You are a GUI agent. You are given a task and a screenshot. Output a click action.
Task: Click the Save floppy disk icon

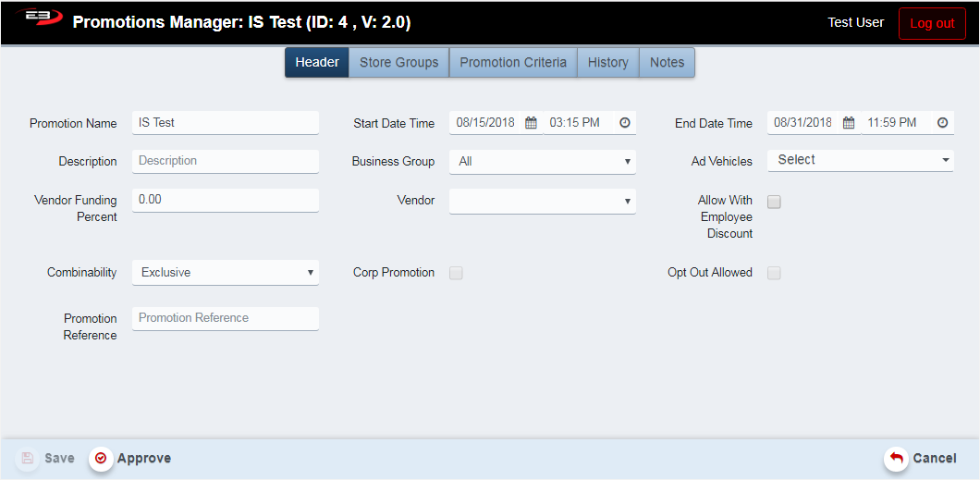coord(28,459)
